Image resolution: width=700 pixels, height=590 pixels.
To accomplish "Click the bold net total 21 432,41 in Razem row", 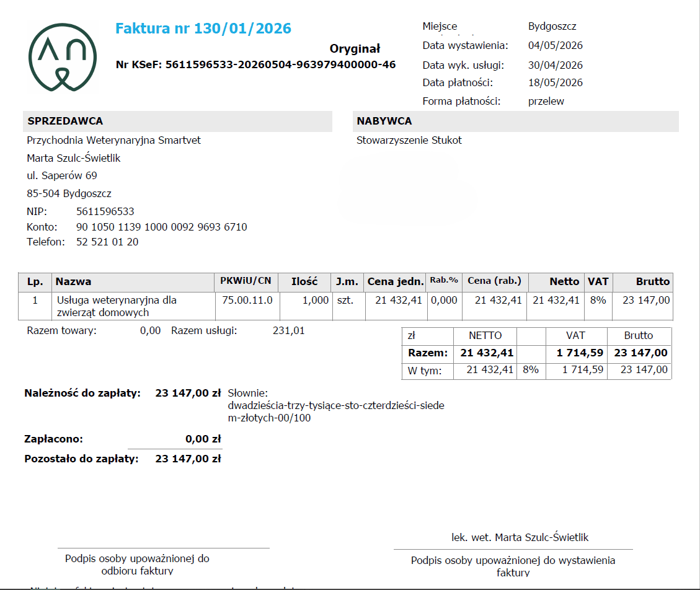I will click(487, 353).
